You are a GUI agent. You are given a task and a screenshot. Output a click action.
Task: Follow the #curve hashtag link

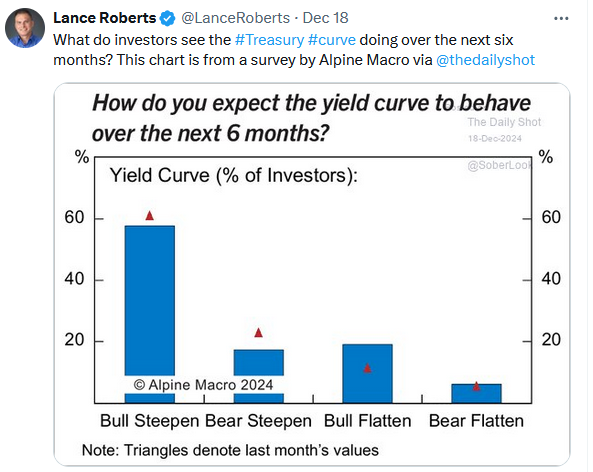pos(332,40)
